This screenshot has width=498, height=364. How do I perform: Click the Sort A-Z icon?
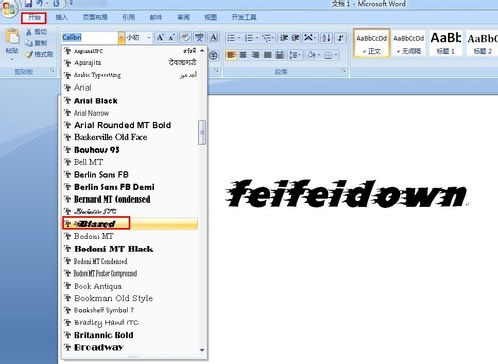(x=326, y=38)
